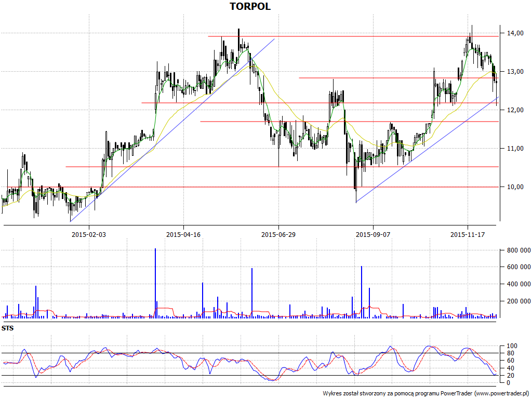Select the 10,00 price axis label
The height and width of the screenshot is (399, 532).
click(515, 187)
